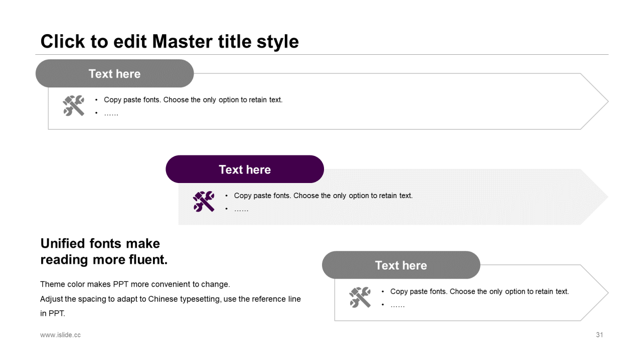Click the bullet text in the bottom arrow box
This screenshot has height=362, width=644.
479,292
